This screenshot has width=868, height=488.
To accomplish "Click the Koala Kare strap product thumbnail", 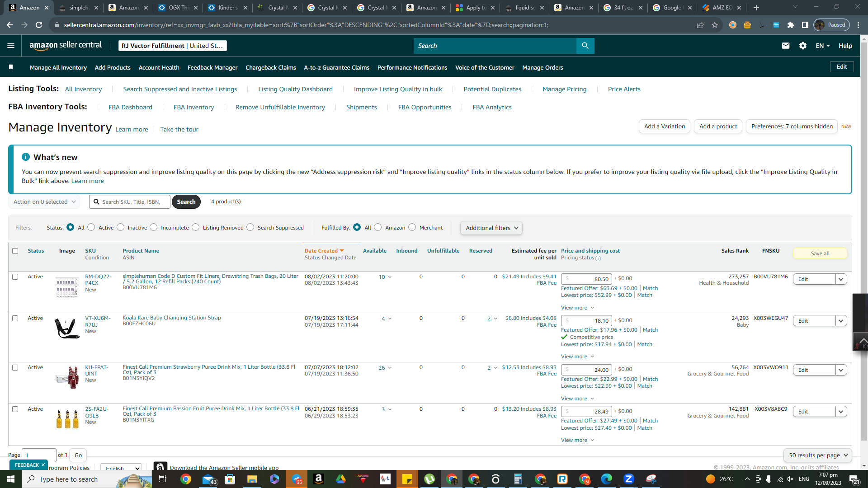I will (67, 328).
